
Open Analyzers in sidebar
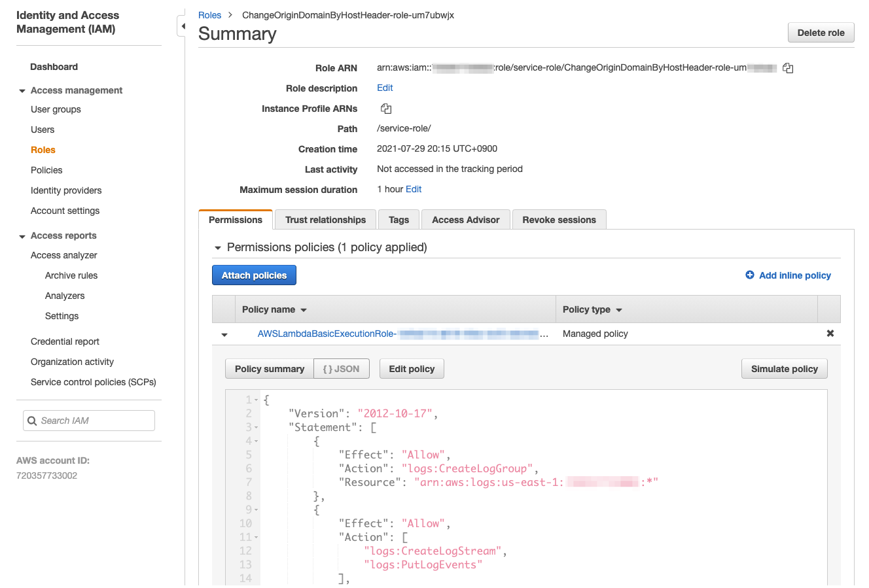coord(65,296)
